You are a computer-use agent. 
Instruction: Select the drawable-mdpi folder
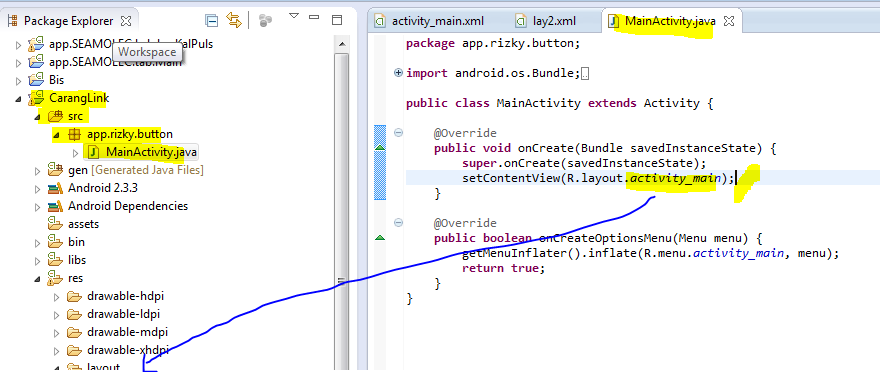coord(127,332)
